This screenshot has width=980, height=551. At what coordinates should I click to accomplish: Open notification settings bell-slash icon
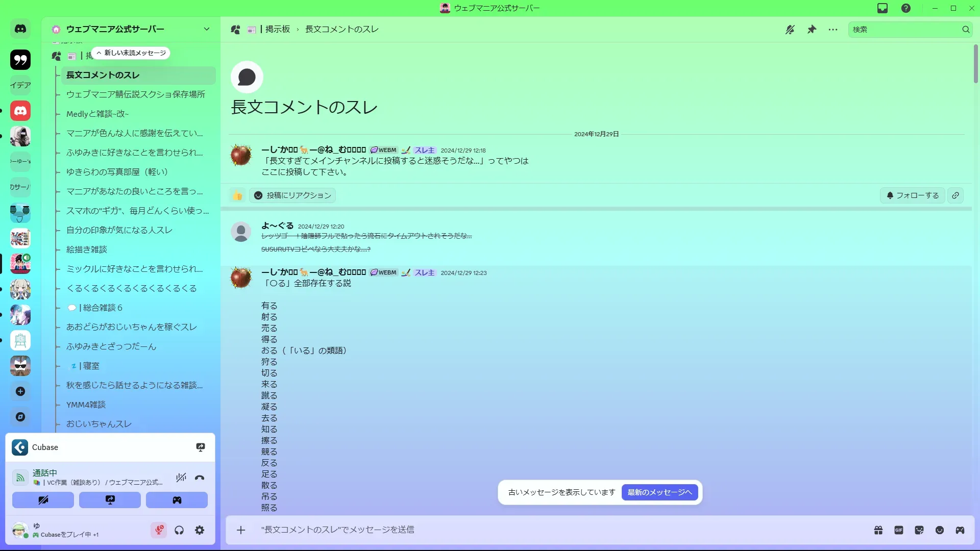[x=790, y=30]
